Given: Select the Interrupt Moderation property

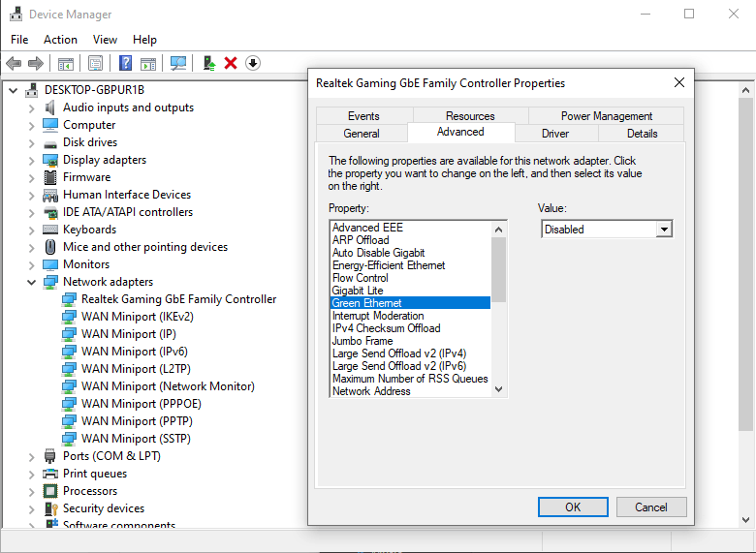Looking at the screenshot, I should pos(410,316).
